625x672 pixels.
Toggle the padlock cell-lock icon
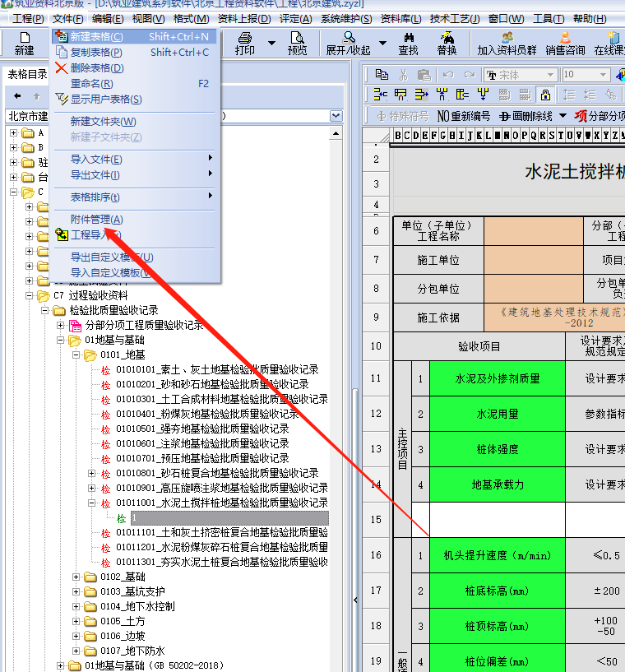545,95
